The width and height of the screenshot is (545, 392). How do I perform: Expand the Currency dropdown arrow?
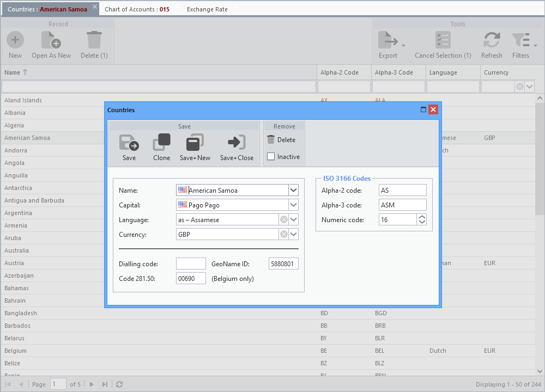click(x=293, y=234)
